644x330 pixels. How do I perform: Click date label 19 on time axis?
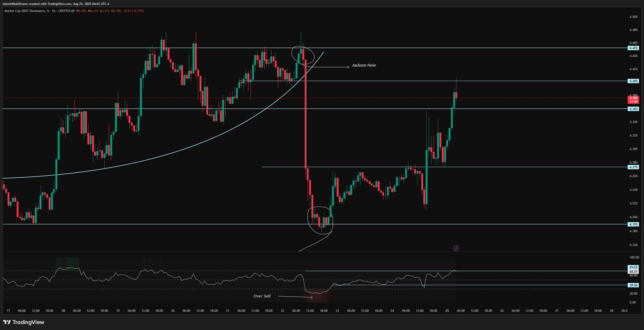(x=118, y=311)
